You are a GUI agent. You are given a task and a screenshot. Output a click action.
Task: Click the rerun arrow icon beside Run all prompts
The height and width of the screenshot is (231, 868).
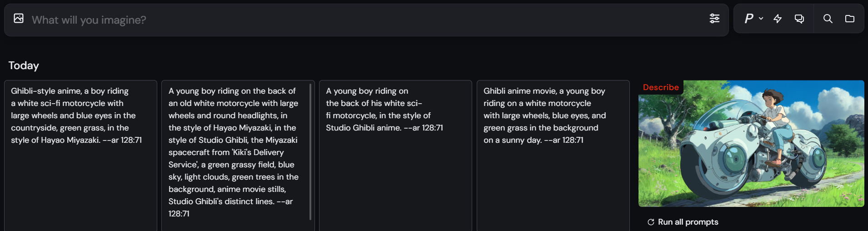(651, 222)
